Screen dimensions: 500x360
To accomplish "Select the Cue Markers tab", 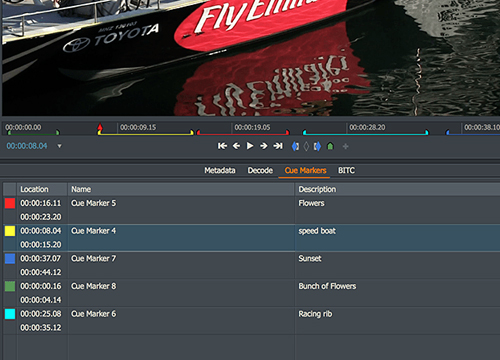I will click(x=305, y=170).
